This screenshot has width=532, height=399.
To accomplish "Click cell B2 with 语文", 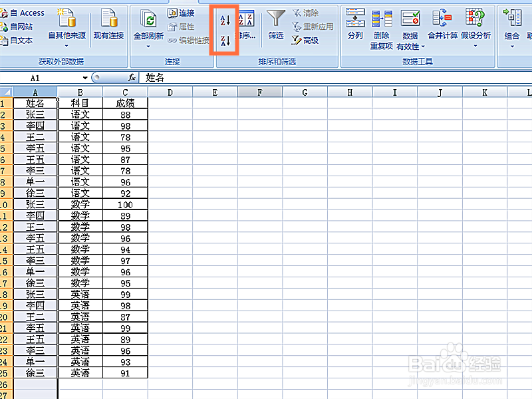I will pos(80,114).
